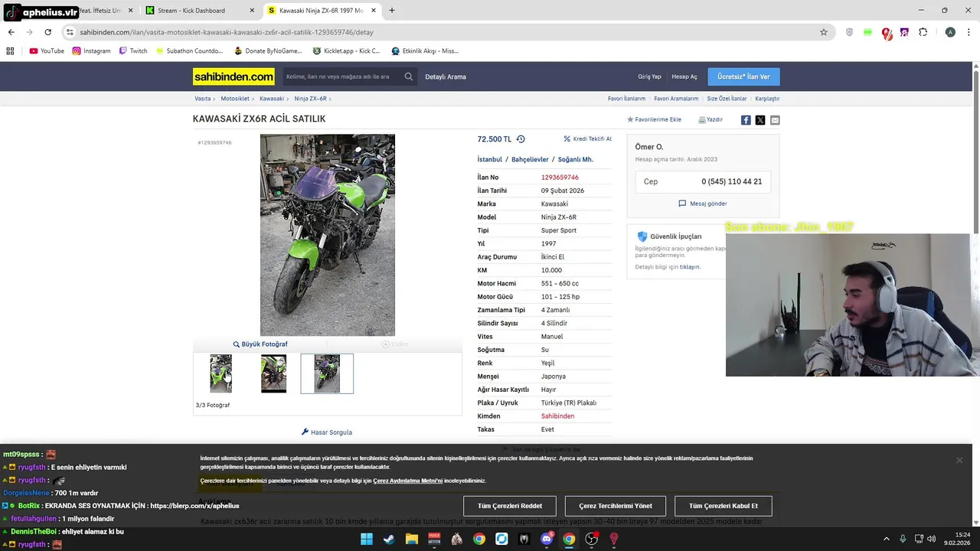Close the Kick Dashboard tab
Image resolution: width=980 pixels, height=551 pixels.
(252, 11)
